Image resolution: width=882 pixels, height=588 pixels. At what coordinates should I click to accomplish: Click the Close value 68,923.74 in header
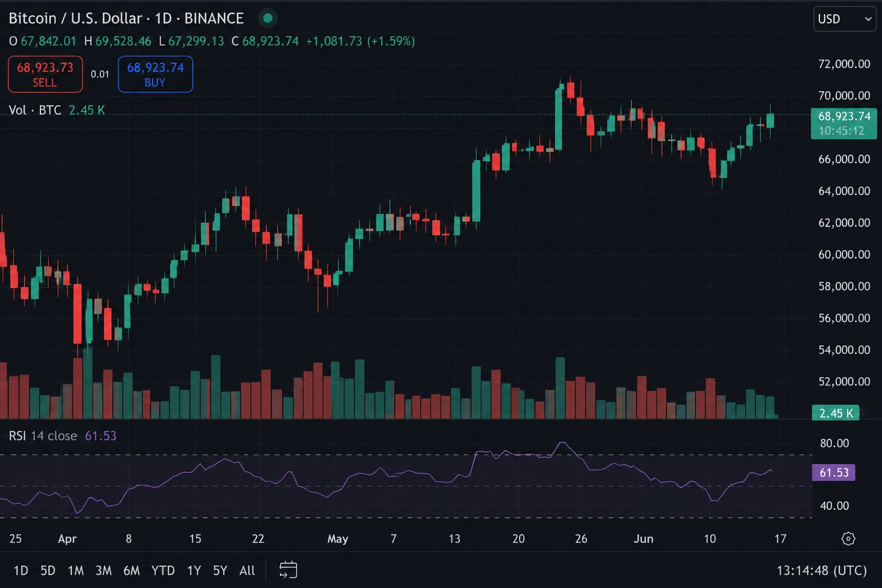pyautogui.click(x=270, y=41)
